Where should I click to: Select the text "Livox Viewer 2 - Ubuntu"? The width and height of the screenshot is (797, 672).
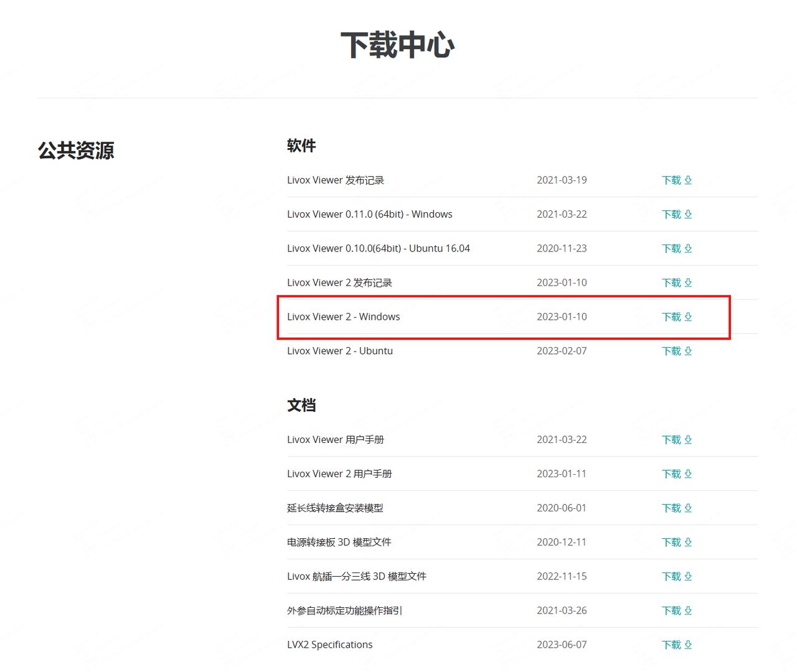pyautogui.click(x=340, y=351)
